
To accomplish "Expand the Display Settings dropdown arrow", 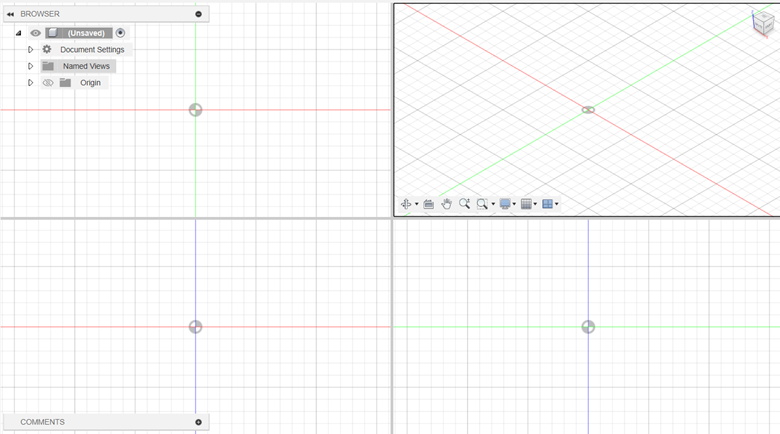I will point(514,204).
